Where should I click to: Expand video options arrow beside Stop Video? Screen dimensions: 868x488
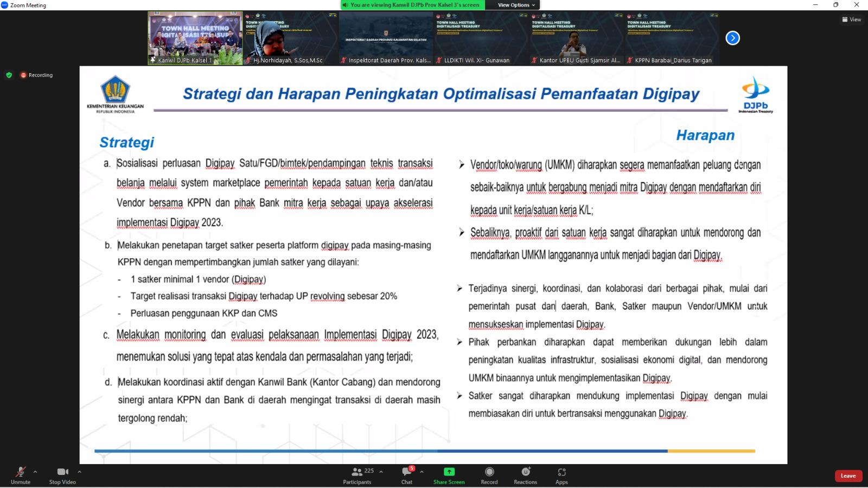pos(79,472)
